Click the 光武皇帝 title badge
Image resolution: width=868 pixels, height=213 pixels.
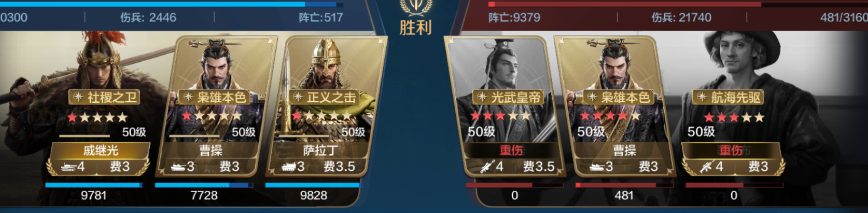click(x=509, y=97)
